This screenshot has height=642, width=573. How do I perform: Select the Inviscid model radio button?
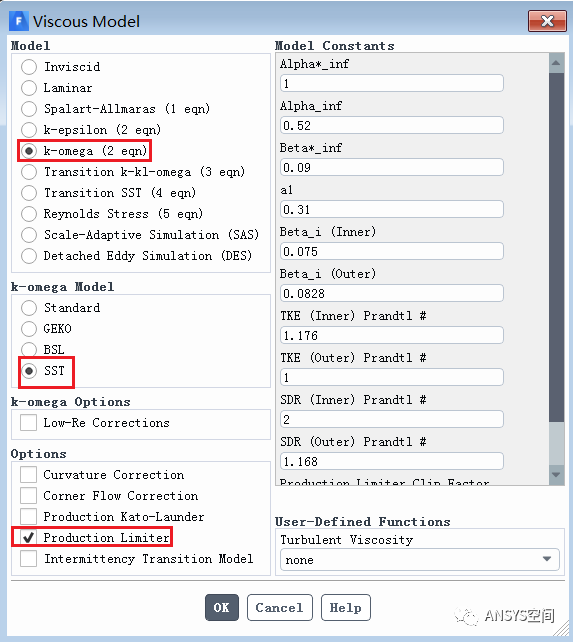(29, 67)
